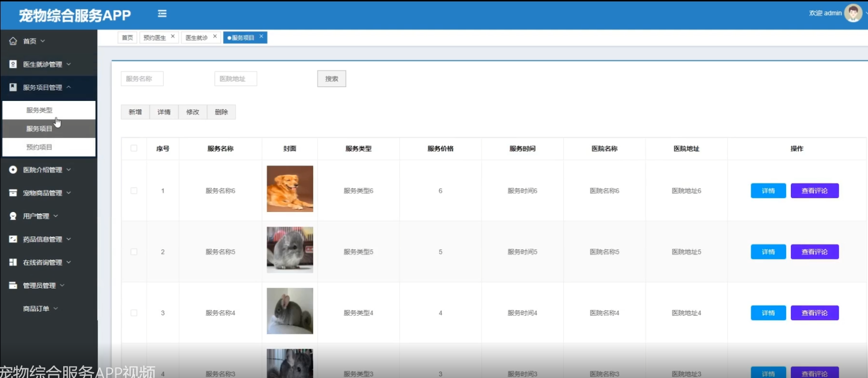
Task: Open 预约项目 submenu item
Action: point(49,147)
